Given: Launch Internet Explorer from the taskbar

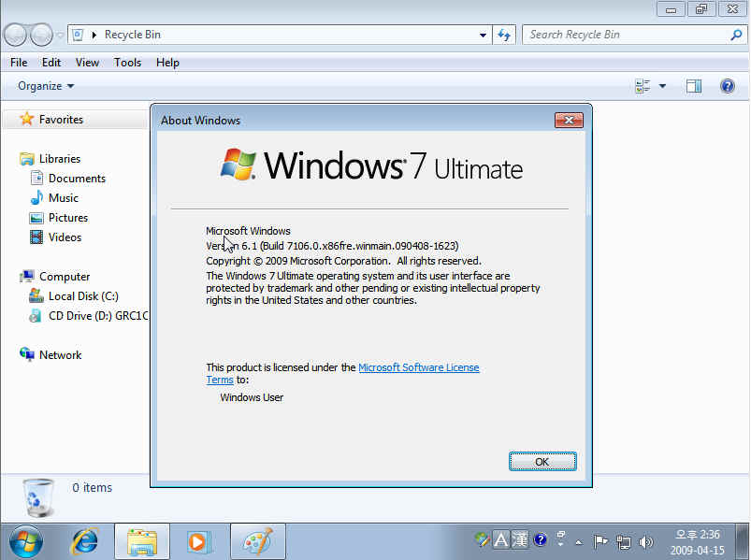Looking at the screenshot, I should (84, 541).
